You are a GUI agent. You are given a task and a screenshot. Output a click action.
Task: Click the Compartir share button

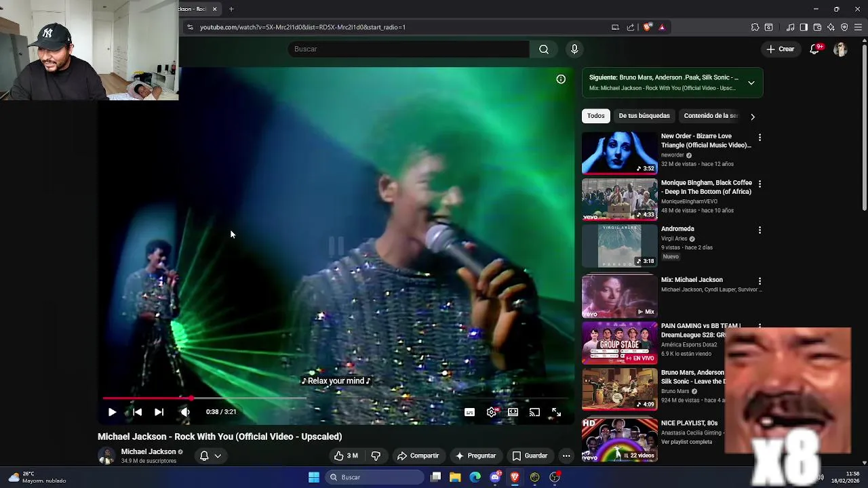[418, 456]
